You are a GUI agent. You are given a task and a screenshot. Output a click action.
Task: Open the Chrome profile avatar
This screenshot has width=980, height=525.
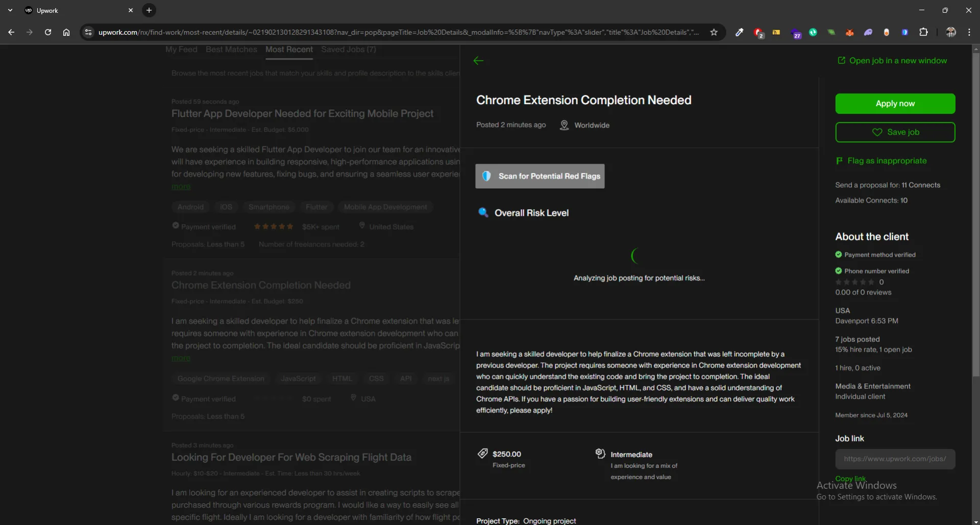950,32
